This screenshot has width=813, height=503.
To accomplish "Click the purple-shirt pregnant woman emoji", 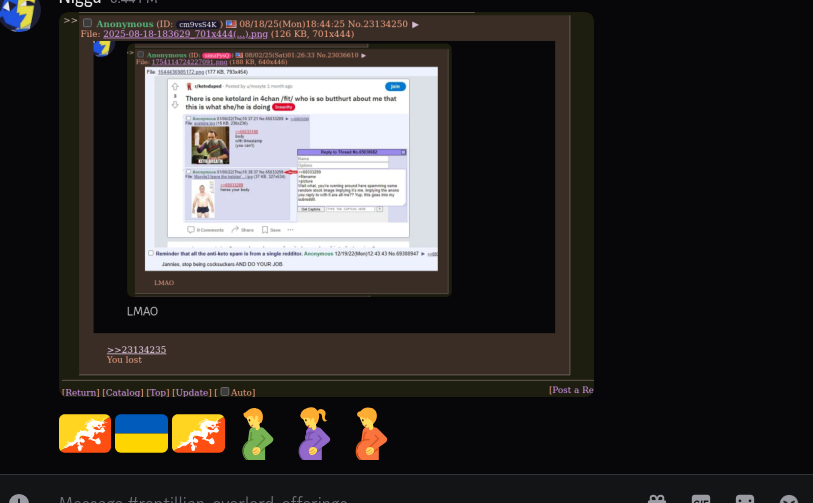I will coord(314,434).
